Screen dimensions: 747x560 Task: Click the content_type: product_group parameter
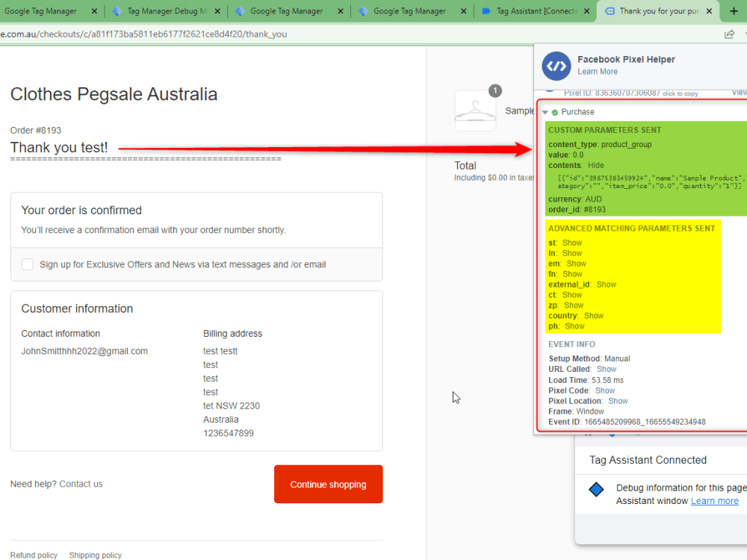click(600, 144)
